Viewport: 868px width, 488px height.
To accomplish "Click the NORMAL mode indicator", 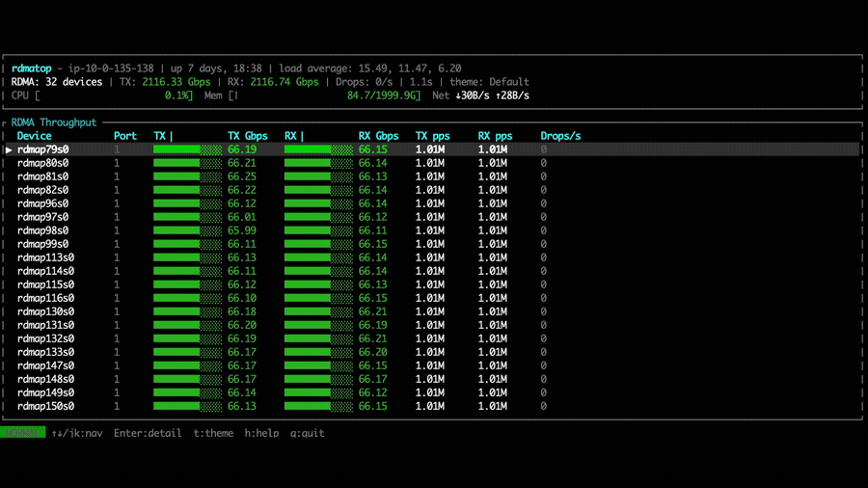I will pyautogui.click(x=23, y=433).
